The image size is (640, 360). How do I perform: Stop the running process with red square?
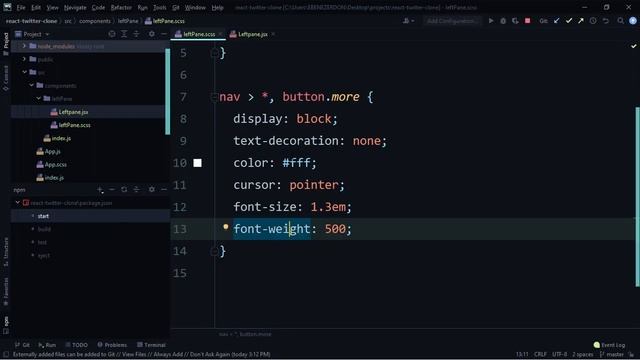[527, 21]
